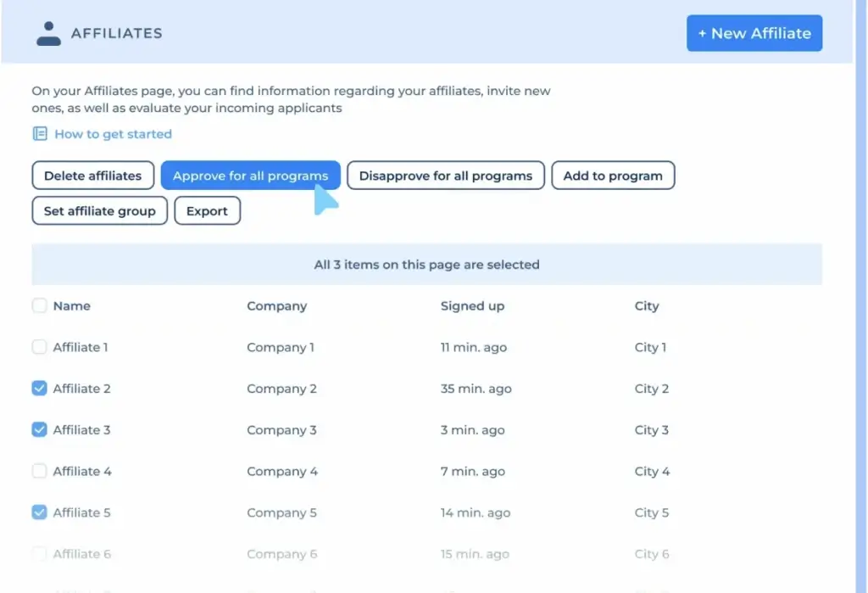Click the New Affiliate button
This screenshot has width=868, height=593.
(754, 33)
